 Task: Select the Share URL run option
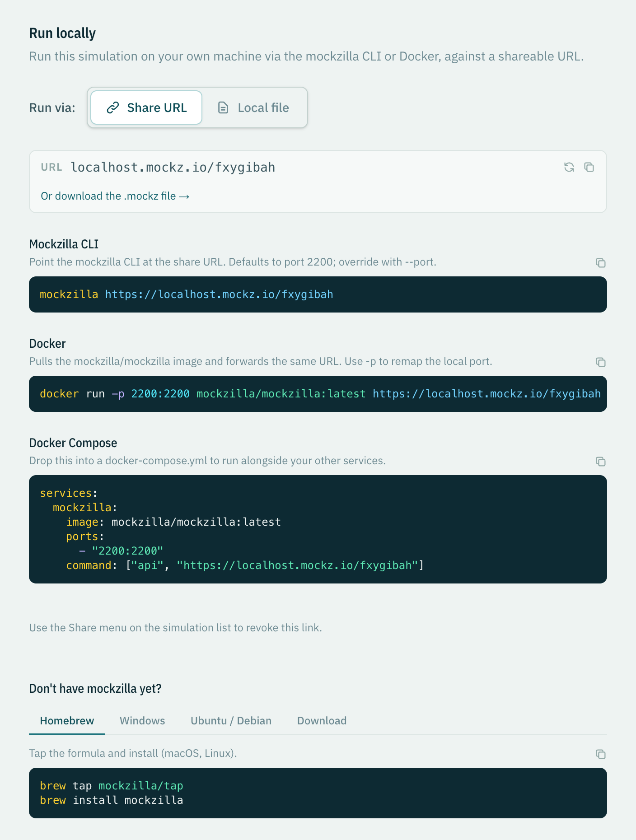pyautogui.click(x=146, y=107)
